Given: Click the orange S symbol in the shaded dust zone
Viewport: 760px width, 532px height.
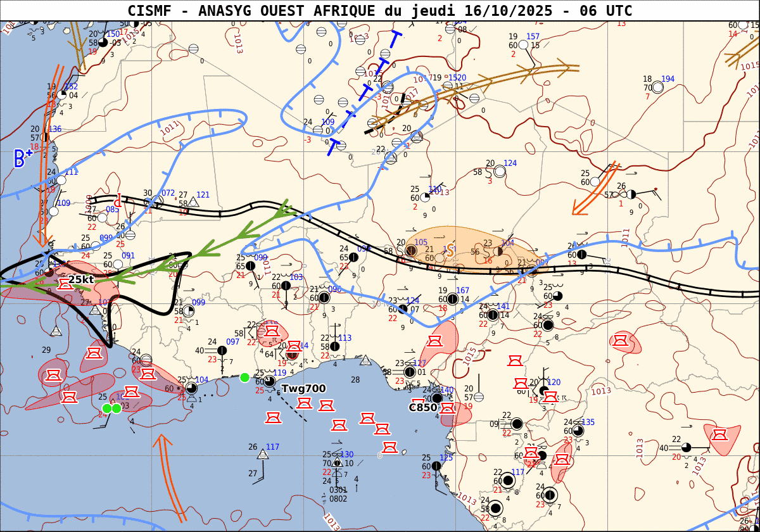Looking at the screenshot, I should [450, 251].
